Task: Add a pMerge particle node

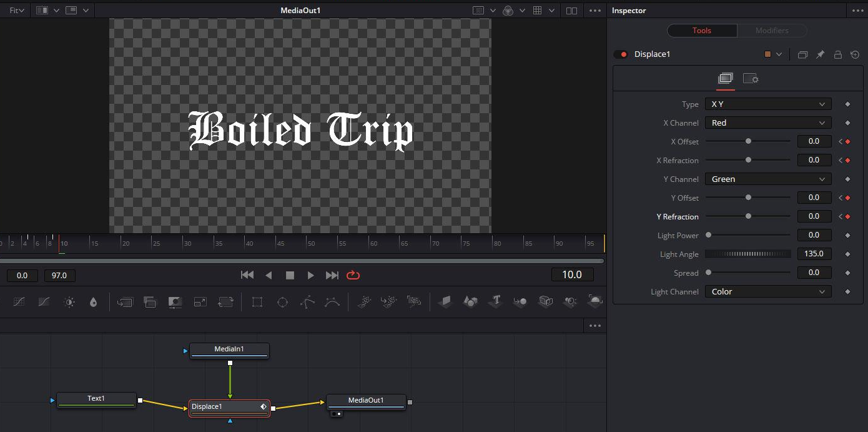Action: 389,302
